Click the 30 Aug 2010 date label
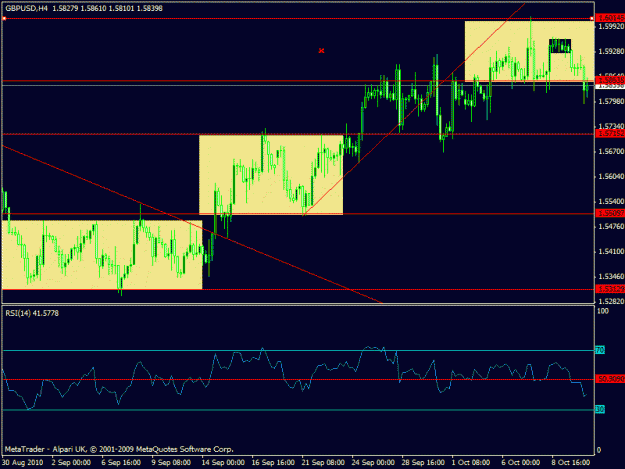The image size is (625, 469). click(x=22, y=463)
